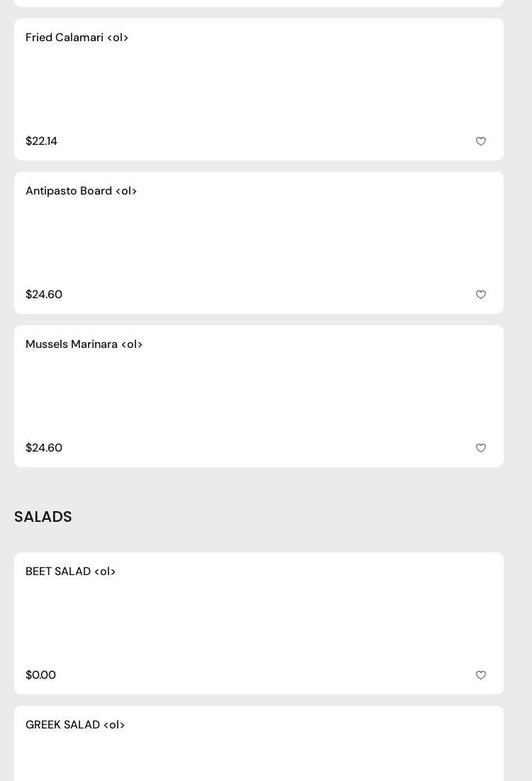The image size is (532, 781).
Task: Click the heart icon on Antipasto Board
Action: (x=481, y=295)
